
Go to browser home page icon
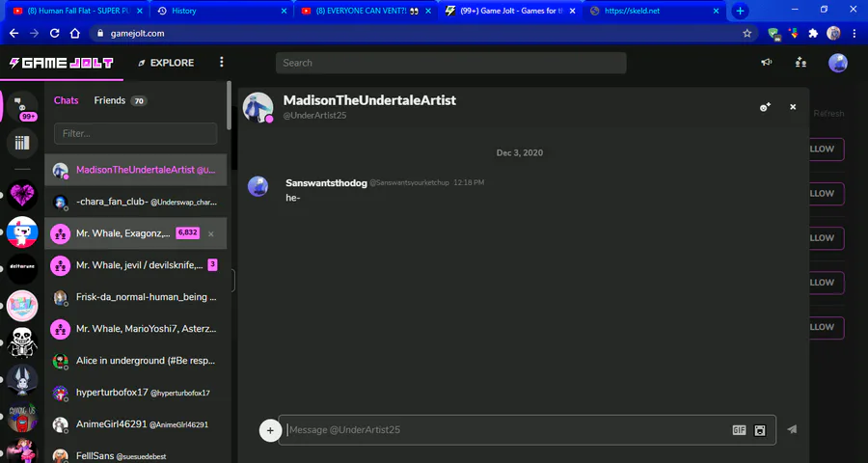click(x=74, y=33)
